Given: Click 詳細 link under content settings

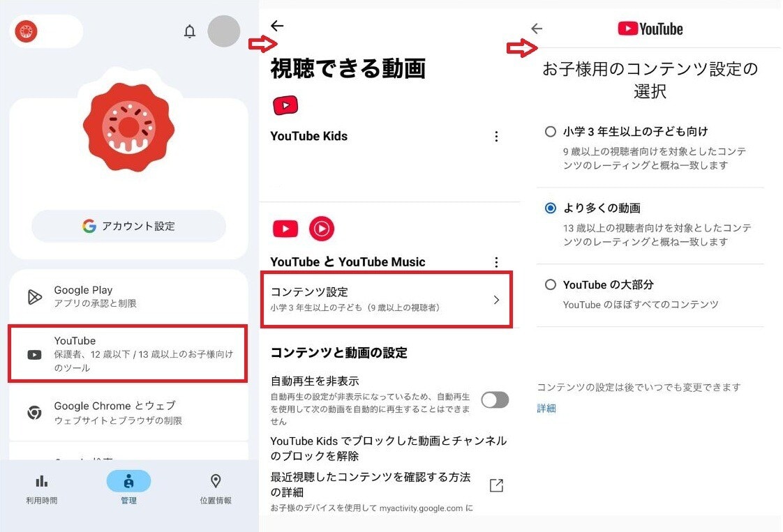Looking at the screenshot, I should (x=546, y=408).
